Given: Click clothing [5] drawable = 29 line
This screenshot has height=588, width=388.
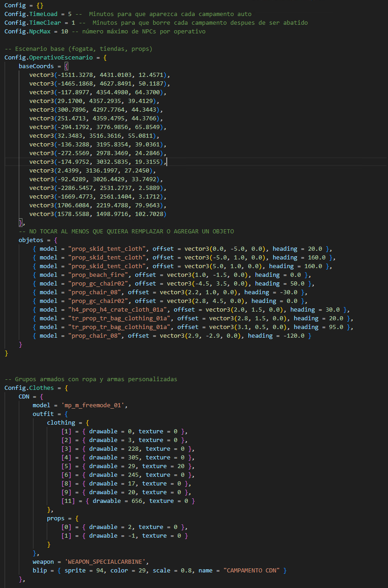Looking at the screenshot, I should [x=128, y=466].
